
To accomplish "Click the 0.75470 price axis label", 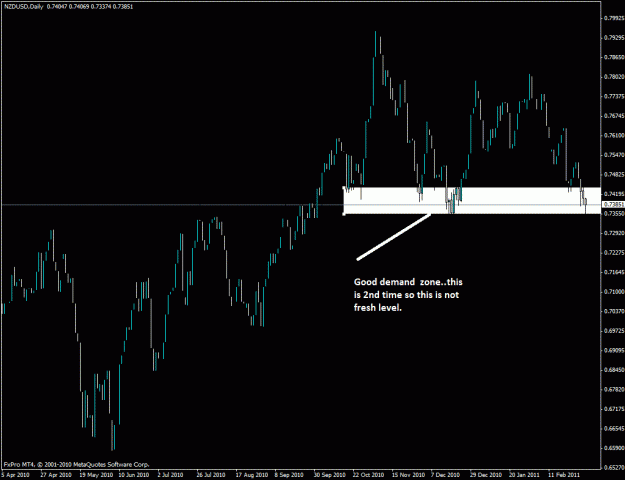I will (615, 155).
